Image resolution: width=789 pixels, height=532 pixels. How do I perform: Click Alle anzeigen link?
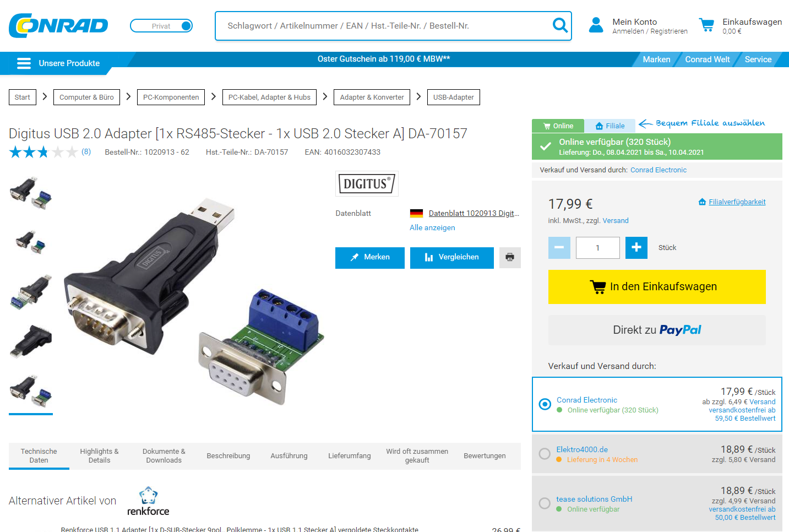432,227
